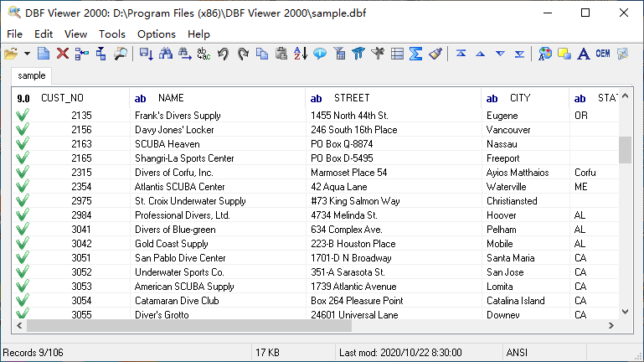Open the Help menu
Image resolution: width=644 pixels, height=362 pixels.
pos(198,34)
